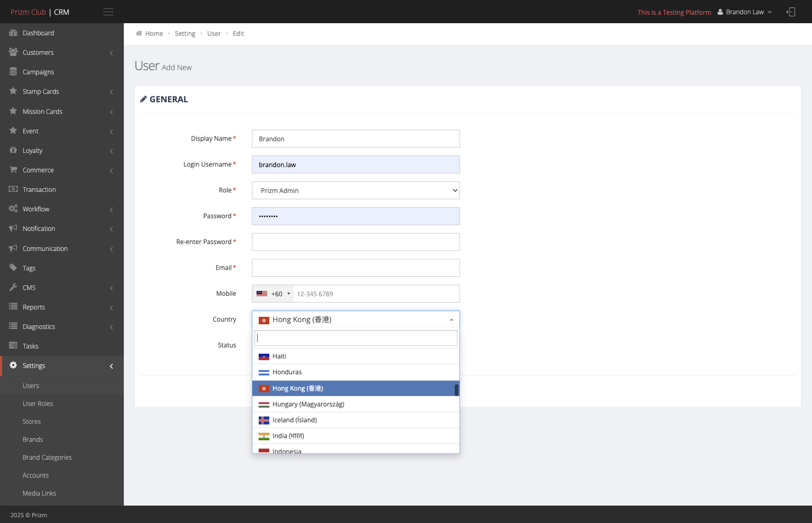The image size is (812, 523).
Task: Select Iceland (Ísland) option
Action: (356, 420)
